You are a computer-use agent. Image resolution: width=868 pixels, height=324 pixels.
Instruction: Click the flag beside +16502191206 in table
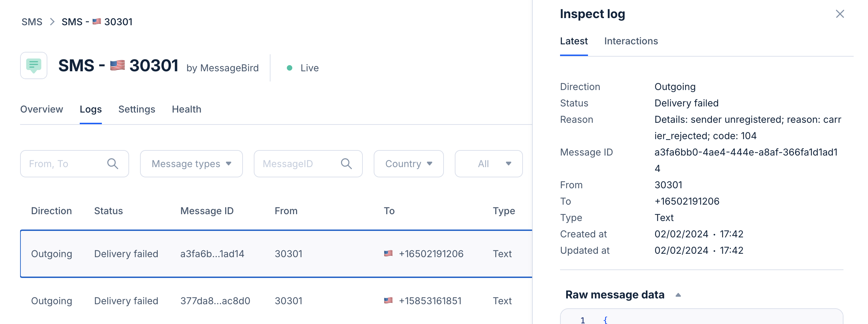(x=388, y=253)
